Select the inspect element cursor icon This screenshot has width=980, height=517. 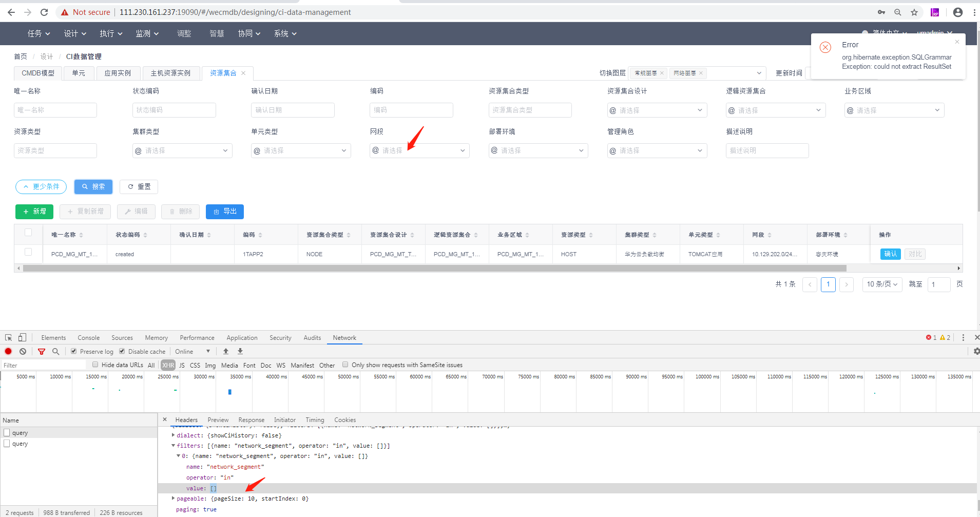[x=7, y=337]
